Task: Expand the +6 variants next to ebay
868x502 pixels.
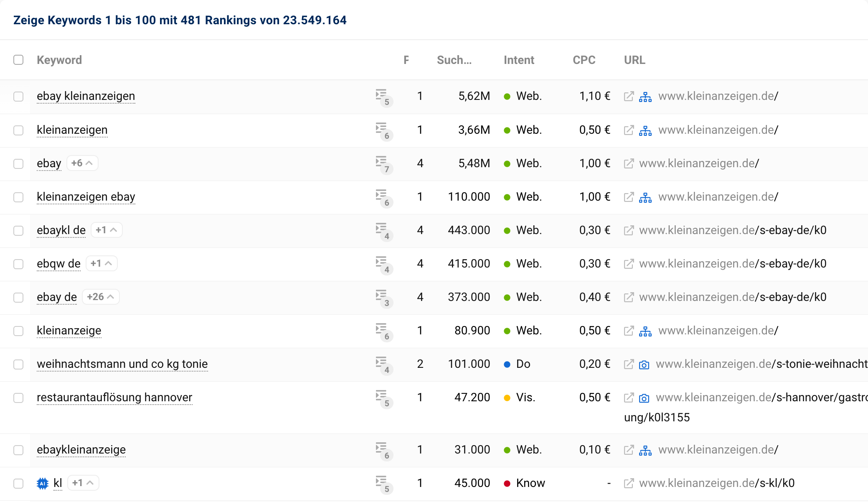Action: pyautogui.click(x=82, y=163)
